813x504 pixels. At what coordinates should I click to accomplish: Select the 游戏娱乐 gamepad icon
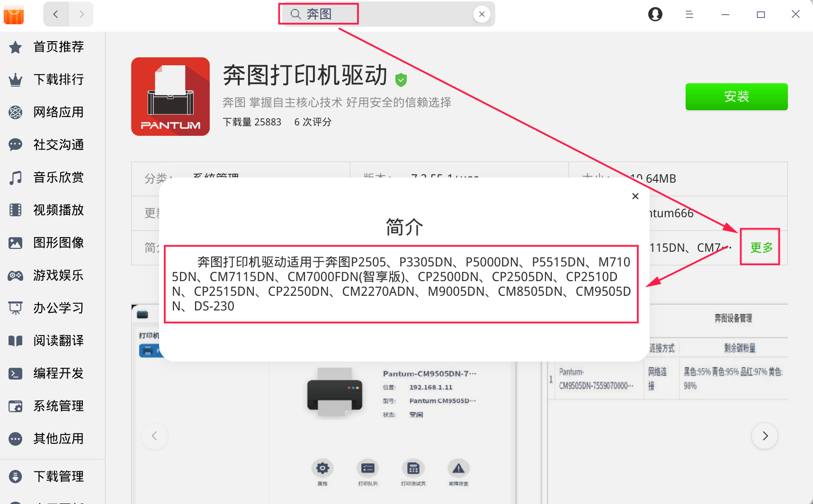click(x=16, y=275)
